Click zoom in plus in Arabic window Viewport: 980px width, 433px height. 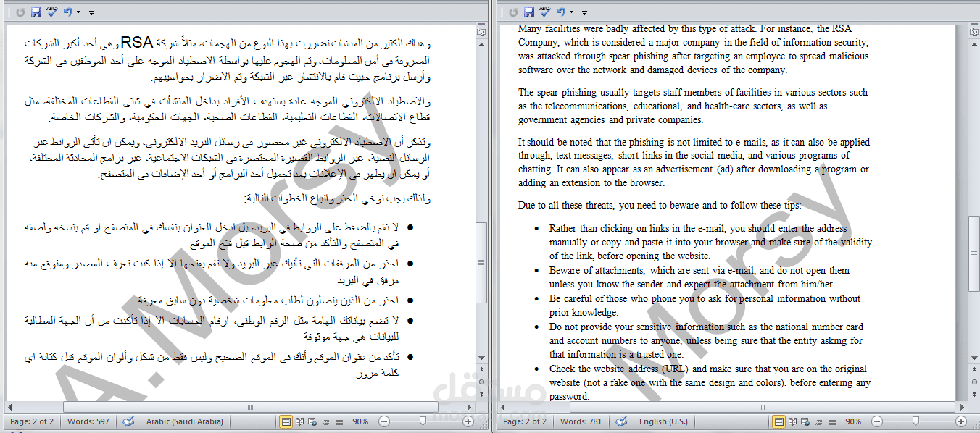pos(468,421)
